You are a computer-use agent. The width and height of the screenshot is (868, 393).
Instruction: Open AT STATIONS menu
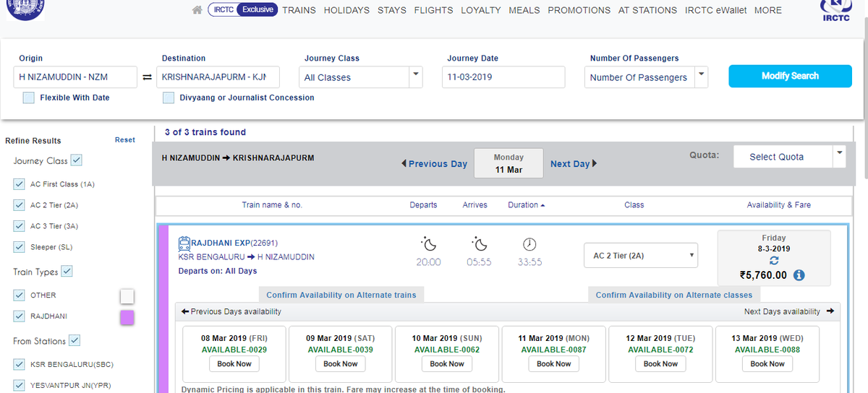[647, 10]
